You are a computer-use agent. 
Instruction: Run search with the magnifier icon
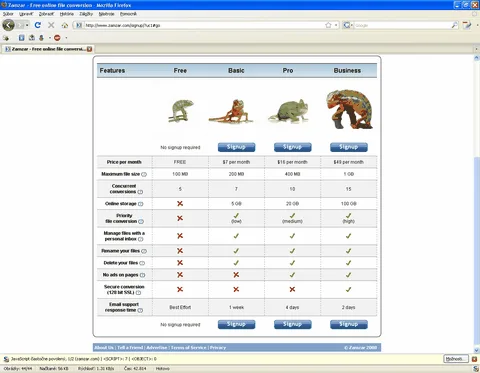click(455, 25)
